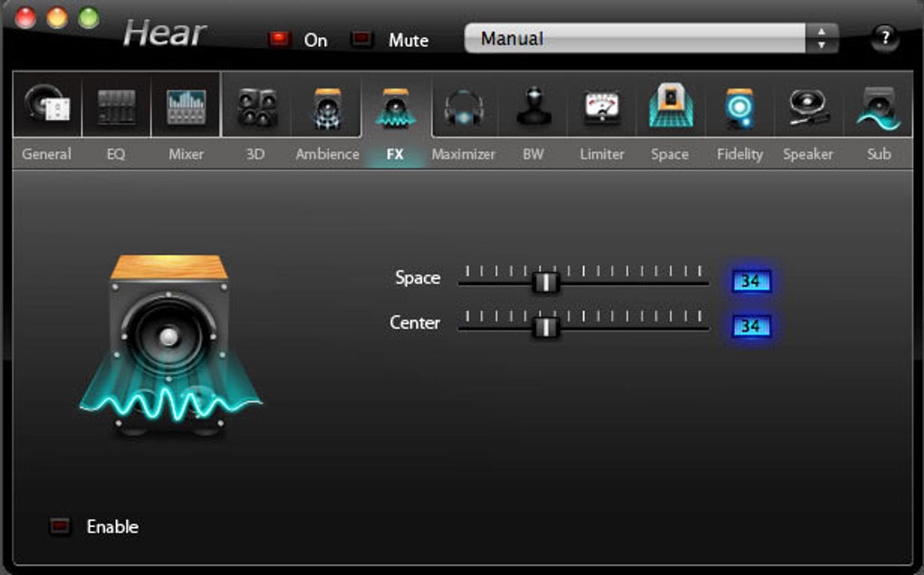Open the Mixer panel icon
Viewport: 924px width, 575px height.
(187, 107)
